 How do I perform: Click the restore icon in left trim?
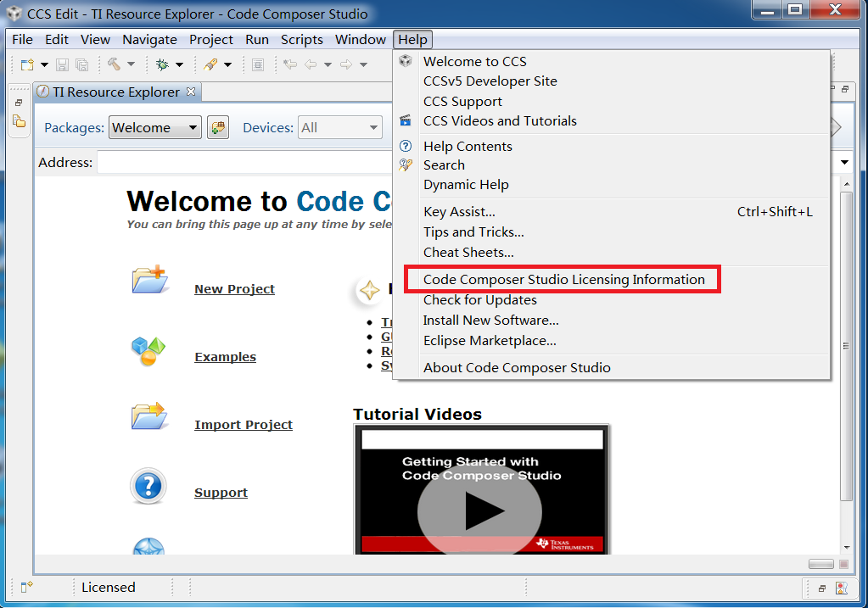pos(19,103)
